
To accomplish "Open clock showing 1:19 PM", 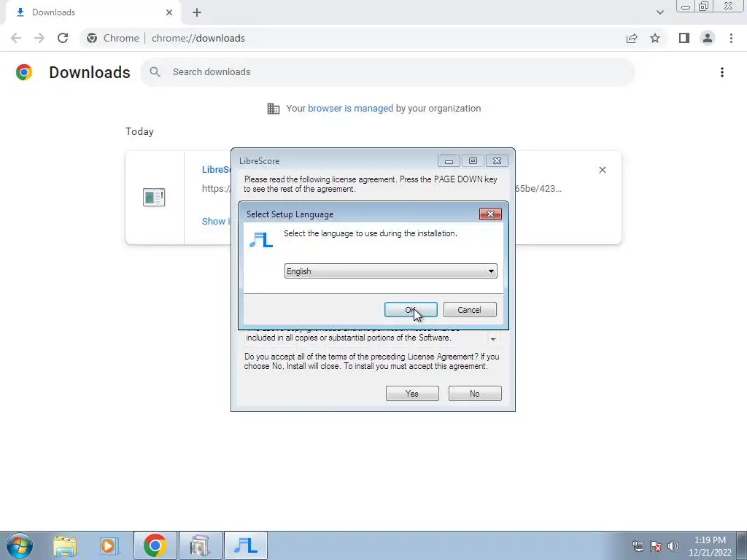I will pos(710,546).
